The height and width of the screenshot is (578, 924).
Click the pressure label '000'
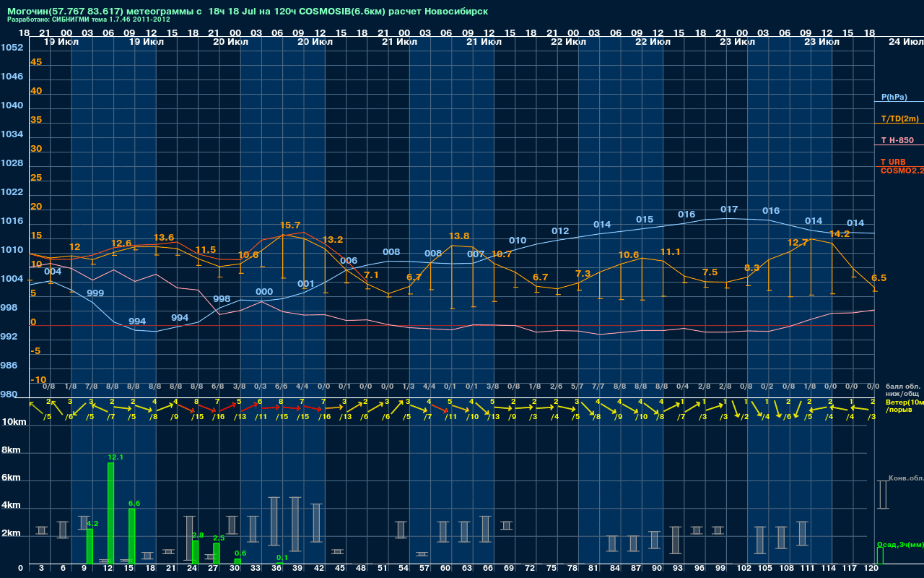coord(264,292)
